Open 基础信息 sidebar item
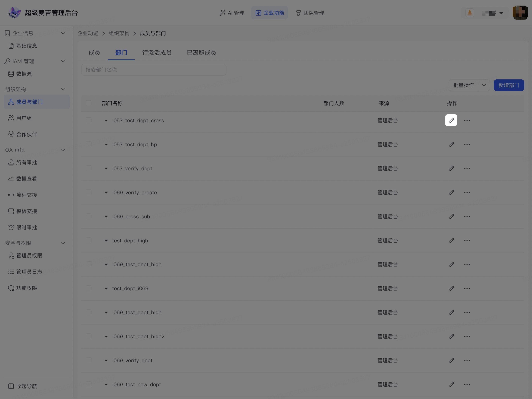The width and height of the screenshot is (532, 399). click(23, 46)
